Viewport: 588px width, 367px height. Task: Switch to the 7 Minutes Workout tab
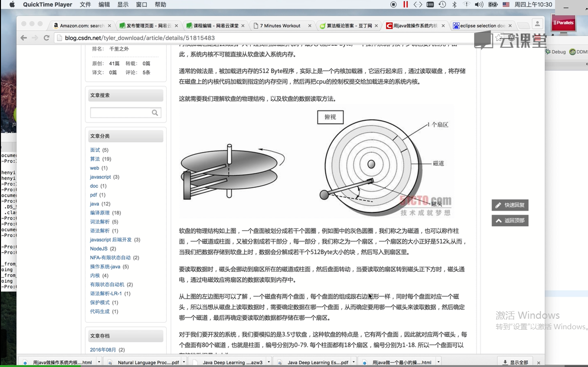(x=280, y=26)
